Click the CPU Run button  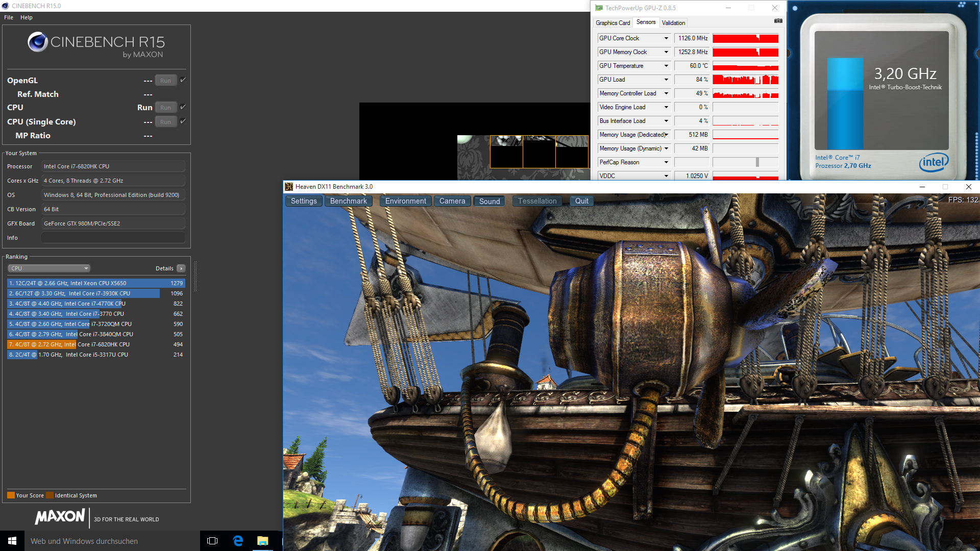coord(166,108)
